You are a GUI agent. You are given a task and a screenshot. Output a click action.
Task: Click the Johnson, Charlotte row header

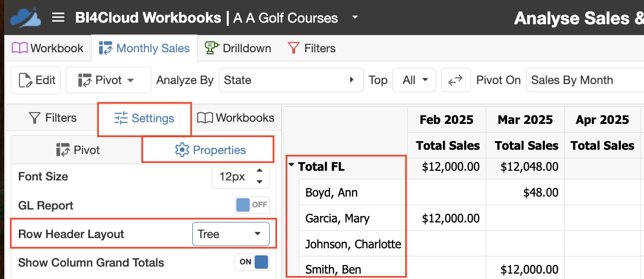353,244
